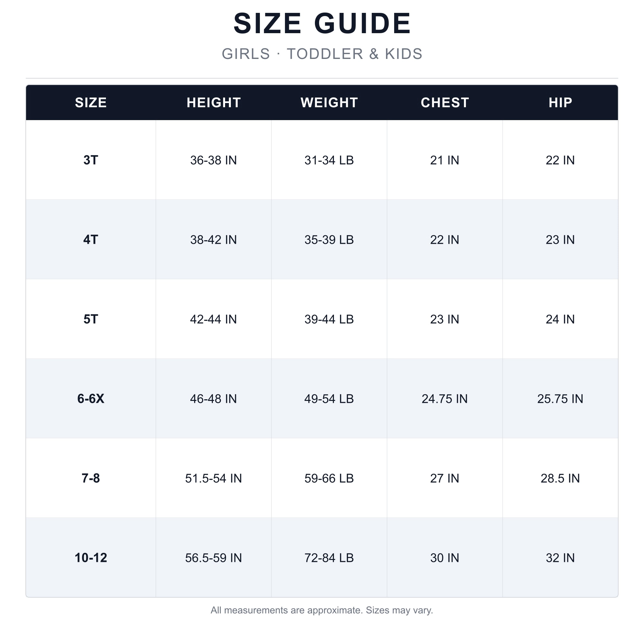Viewport: 644px width, 644px height.
Task: Select the 5T size row label
Action: 91,319
